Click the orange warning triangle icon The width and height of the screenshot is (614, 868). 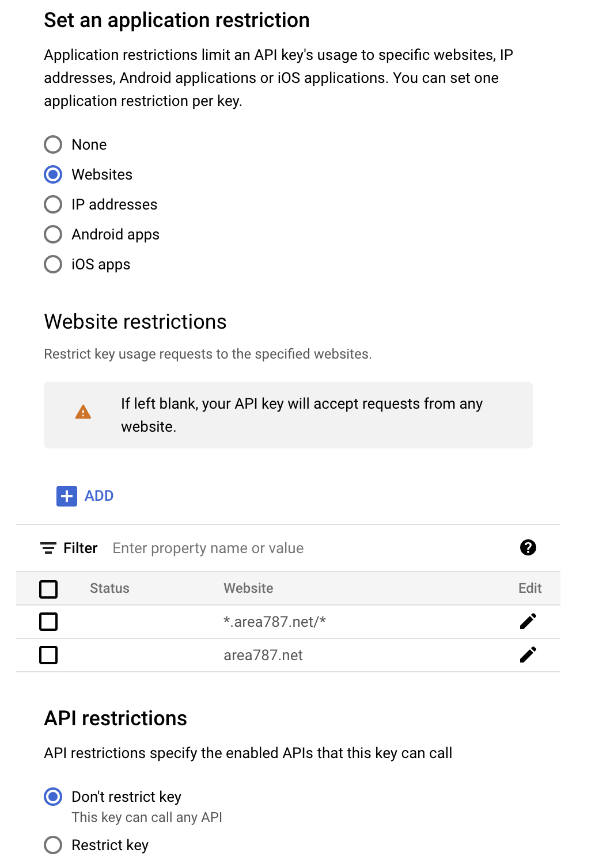coord(84,412)
